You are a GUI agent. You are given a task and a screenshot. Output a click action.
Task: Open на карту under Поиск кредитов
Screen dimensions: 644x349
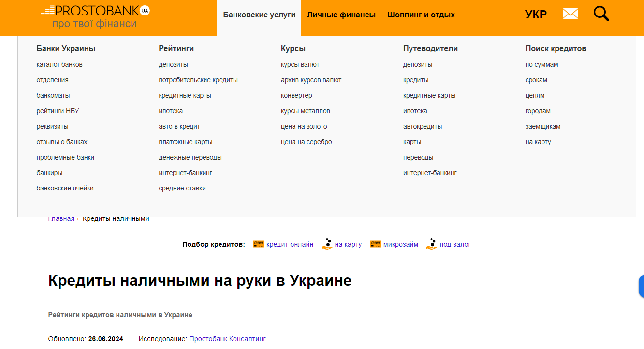(x=538, y=142)
